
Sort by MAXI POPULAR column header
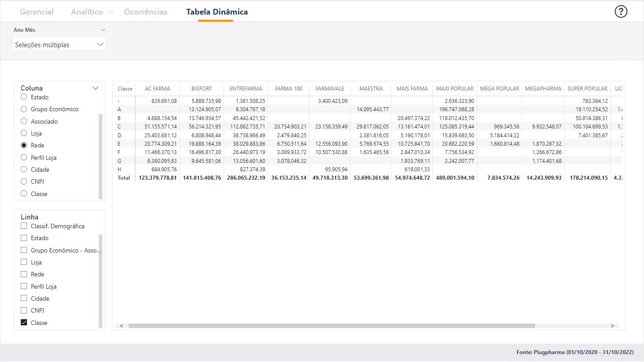pos(455,89)
